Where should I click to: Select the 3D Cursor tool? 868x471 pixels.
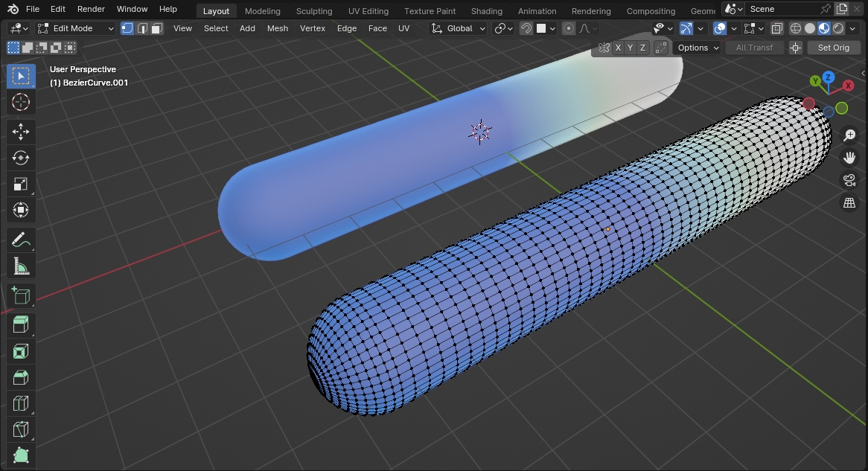pos(21,102)
